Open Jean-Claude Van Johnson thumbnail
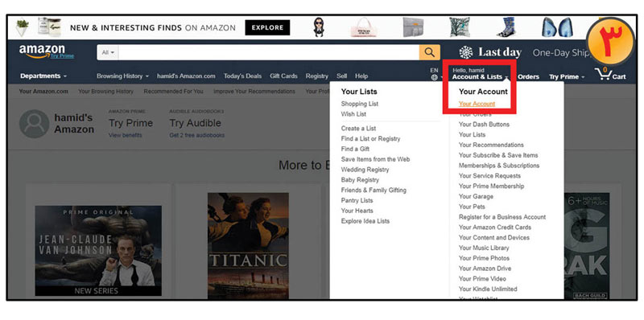This screenshot has width=644, height=320. coord(98,251)
